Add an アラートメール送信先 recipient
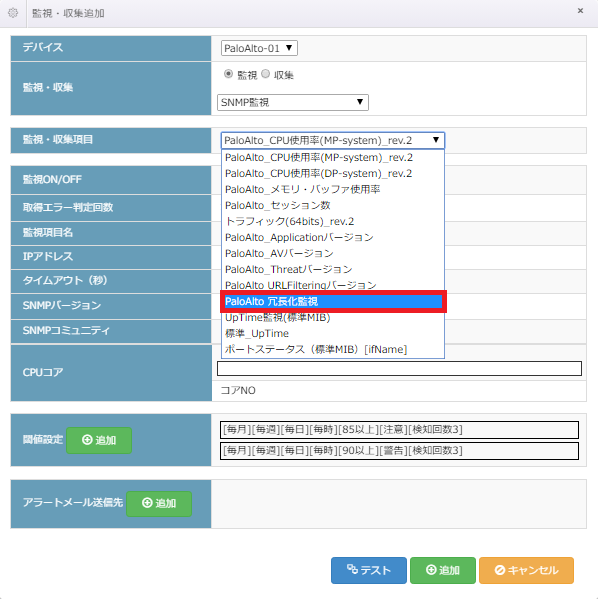 pyautogui.click(x=159, y=503)
